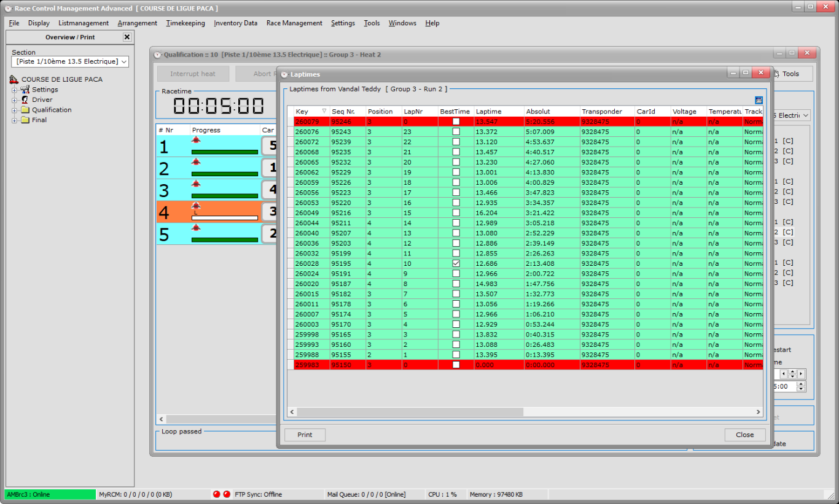Screen dimensions: 839x504
Task: Open the Race Management menu
Action: [294, 23]
